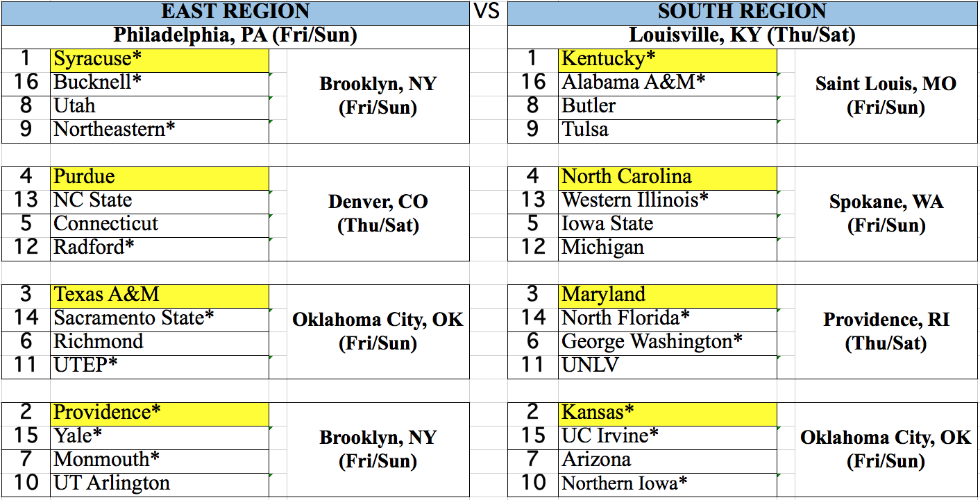Click the EAST REGION header cell

[236, 12]
